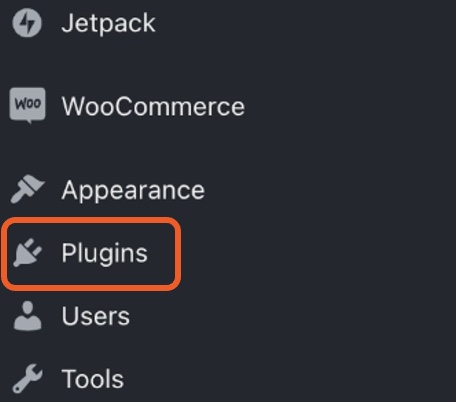This screenshot has width=456, height=402.
Task: Select Jetpack in the admin sidebar
Action: pos(84,23)
